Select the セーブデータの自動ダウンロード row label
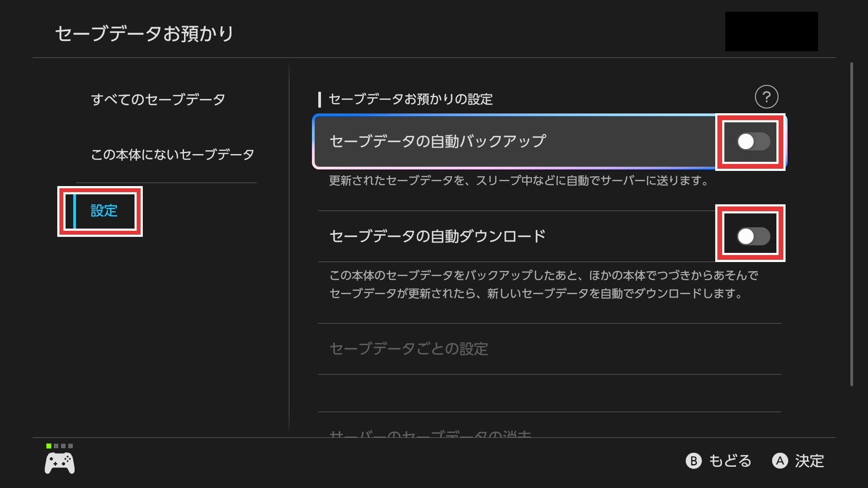This screenshot has width=868, height=488. point(437,236)
